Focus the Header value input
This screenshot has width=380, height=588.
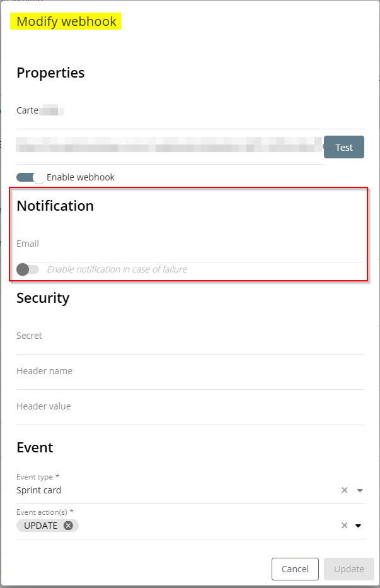point(189,407)
